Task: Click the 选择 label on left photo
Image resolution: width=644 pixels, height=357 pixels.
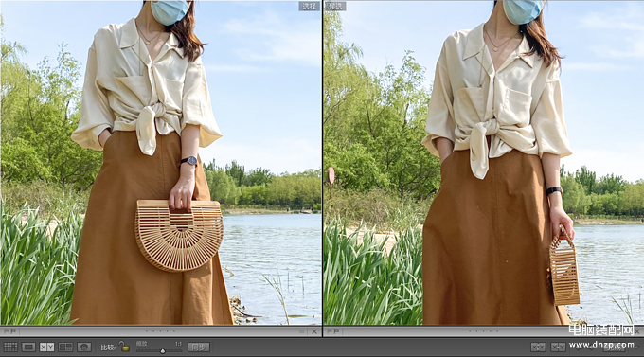Action: [x=309, y=6]
